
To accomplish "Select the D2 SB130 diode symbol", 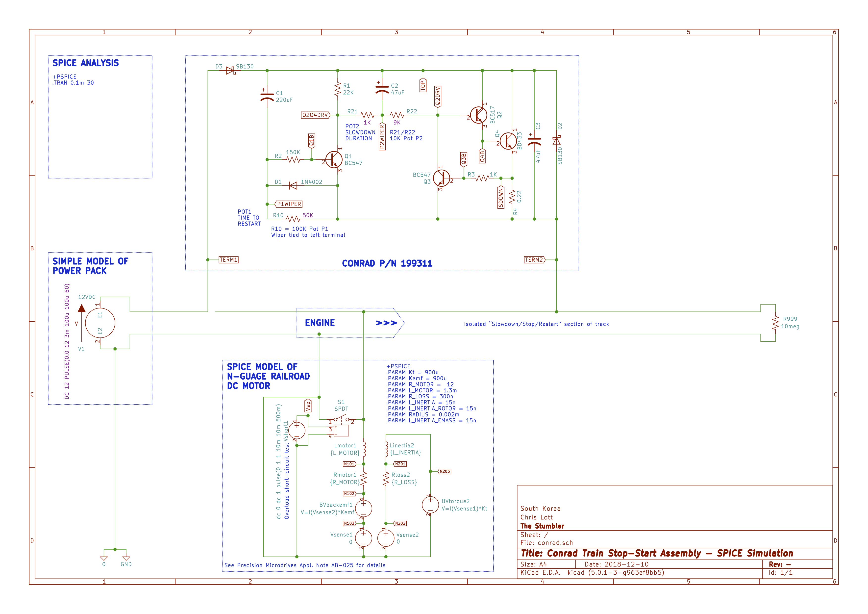I will tap(556, 141).
